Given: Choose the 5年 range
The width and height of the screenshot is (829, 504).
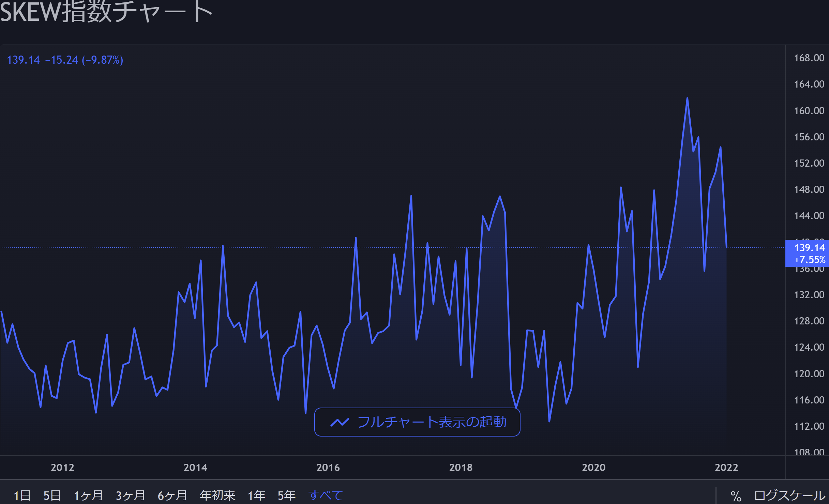Looking at the screenshot, I should (286, 495).
